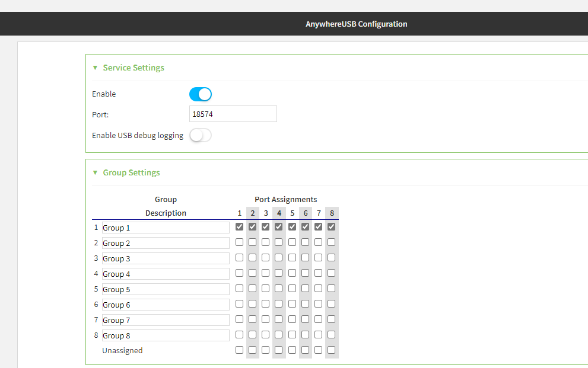Mark port 3 as Unassigned

pyautogui.click(x=265, y=350)
